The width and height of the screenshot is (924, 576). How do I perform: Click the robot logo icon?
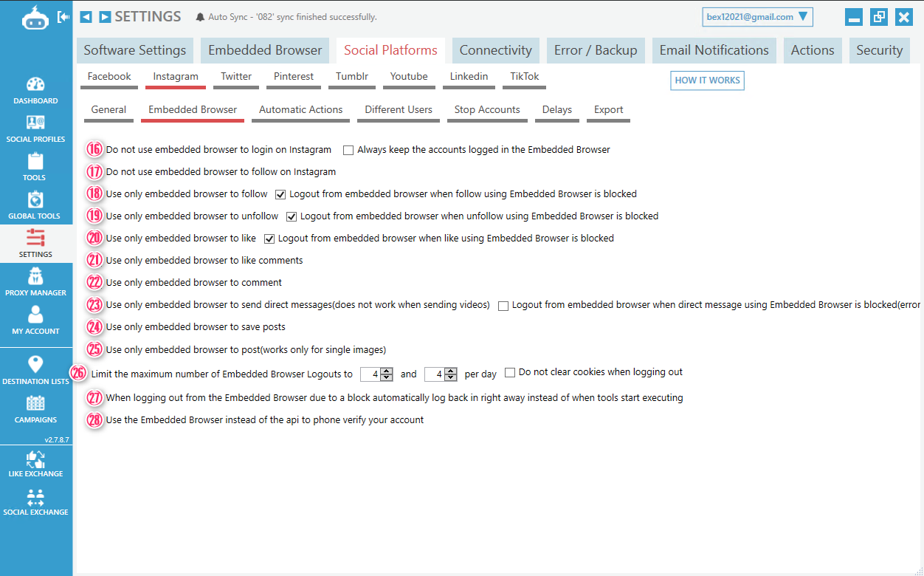[x=35, y=18]
